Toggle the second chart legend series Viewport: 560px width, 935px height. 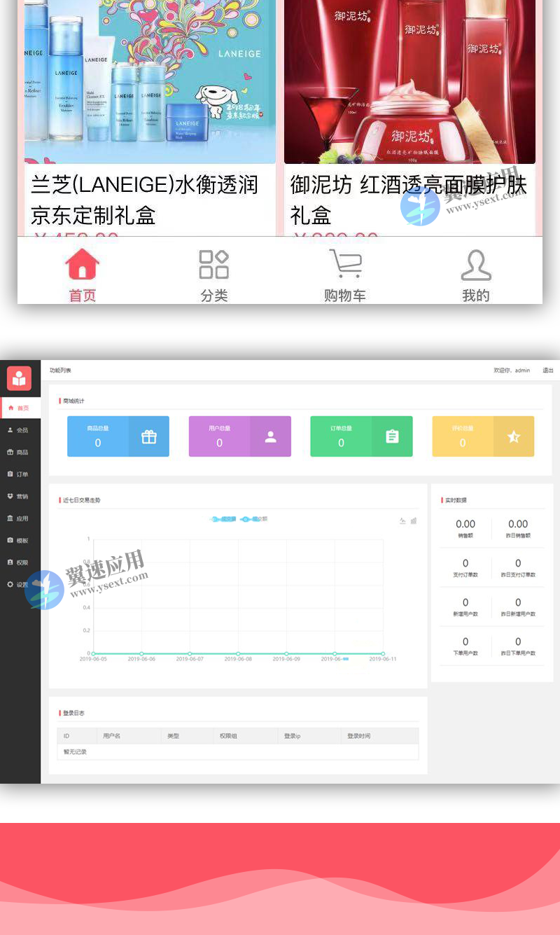pyautogui.click(x=253, y=520)
